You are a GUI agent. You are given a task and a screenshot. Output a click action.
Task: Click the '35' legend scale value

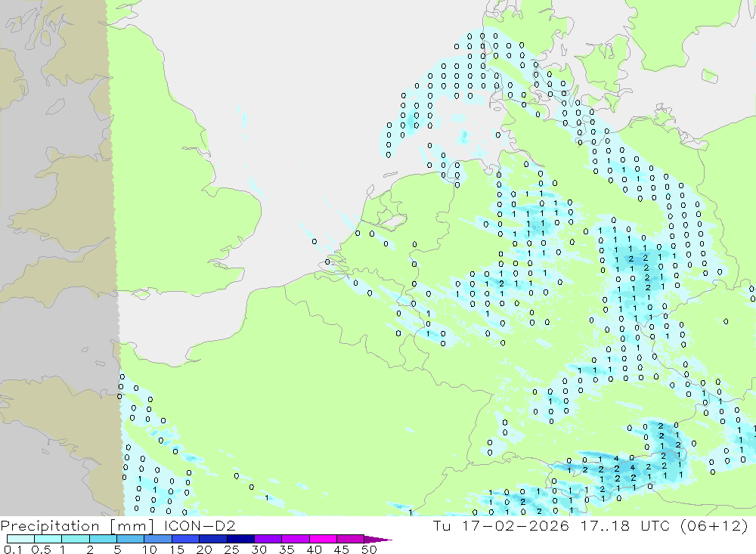tap(287, 549)
